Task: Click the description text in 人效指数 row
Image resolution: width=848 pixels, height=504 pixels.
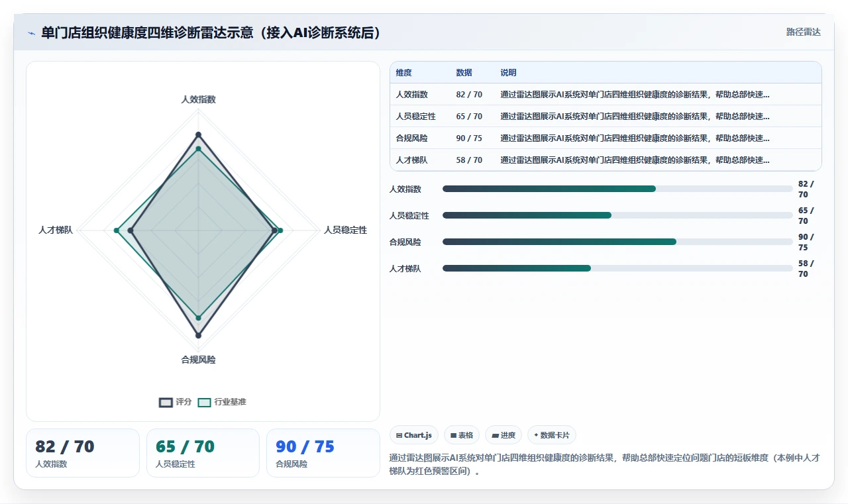Action: [635, 95]
